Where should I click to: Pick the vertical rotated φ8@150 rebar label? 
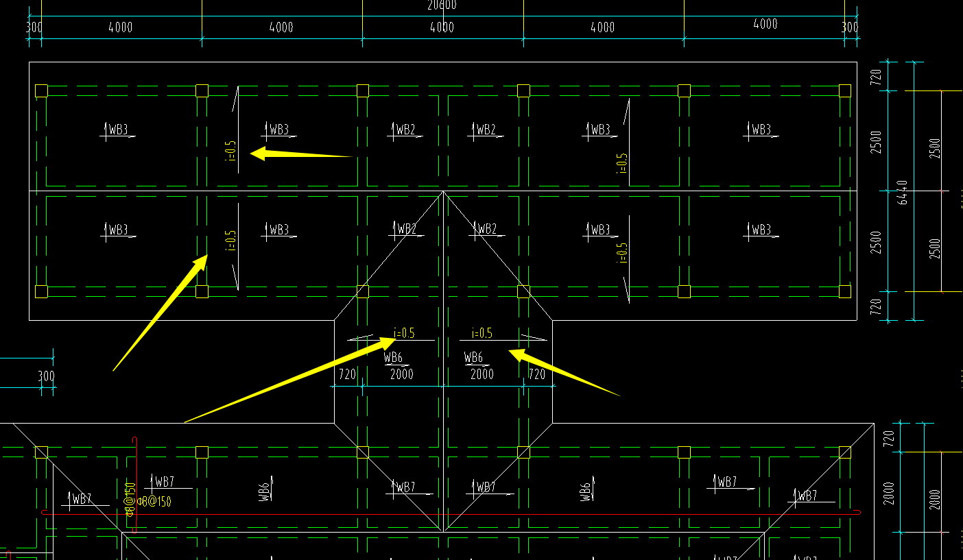[130, 499]
